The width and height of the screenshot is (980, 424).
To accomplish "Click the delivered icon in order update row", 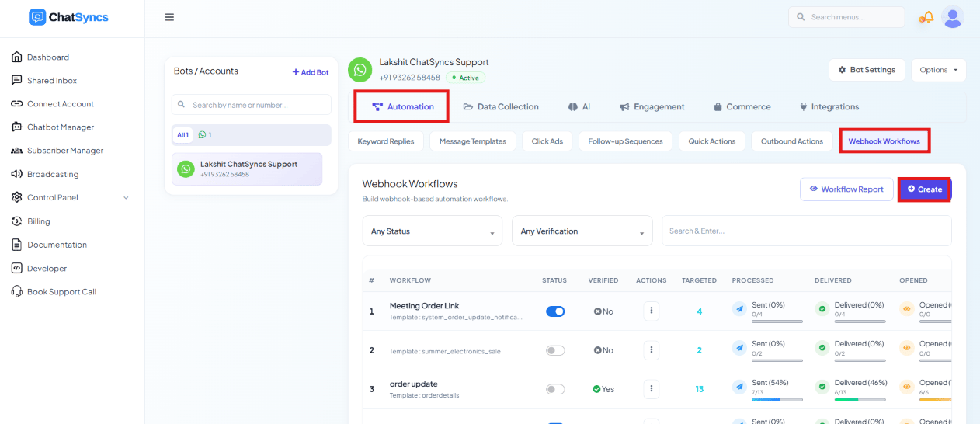I will click(x=822, y=387).
